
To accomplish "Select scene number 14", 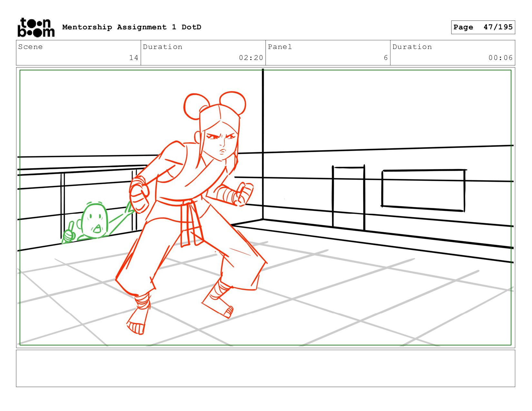I will (x=133, y=58).
